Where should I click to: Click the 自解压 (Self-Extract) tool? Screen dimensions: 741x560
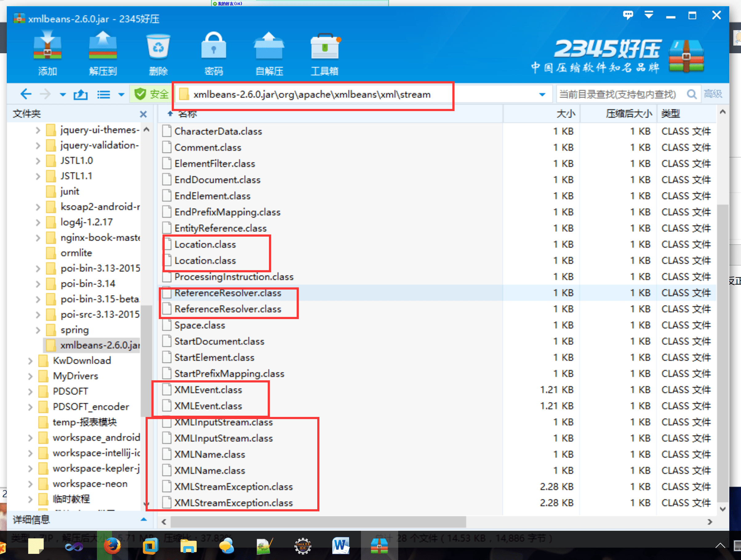[269, 54]
